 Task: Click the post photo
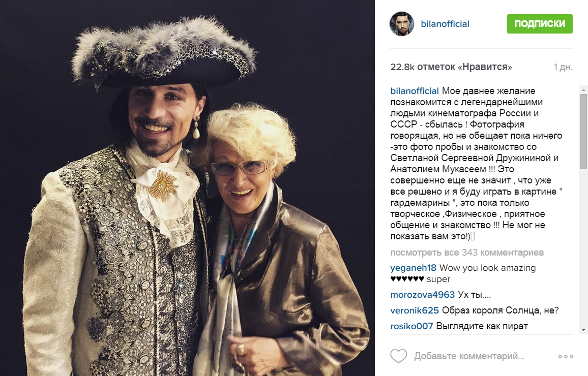(x=188, y=188)
